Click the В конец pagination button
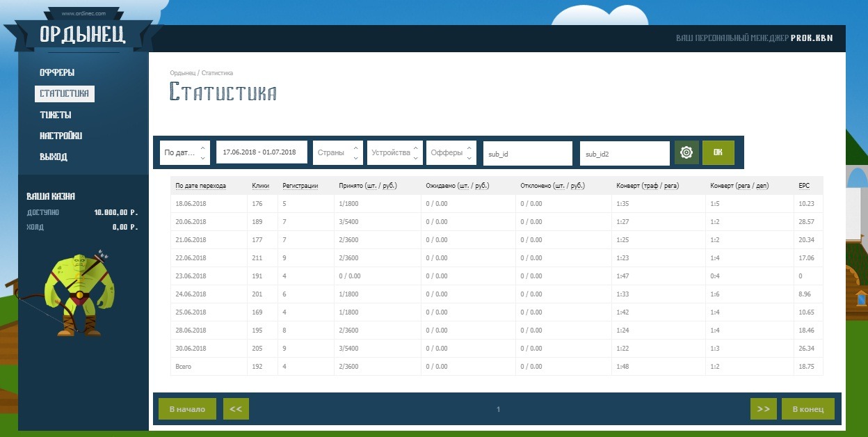The image size is (868, 437). [807, 409]
